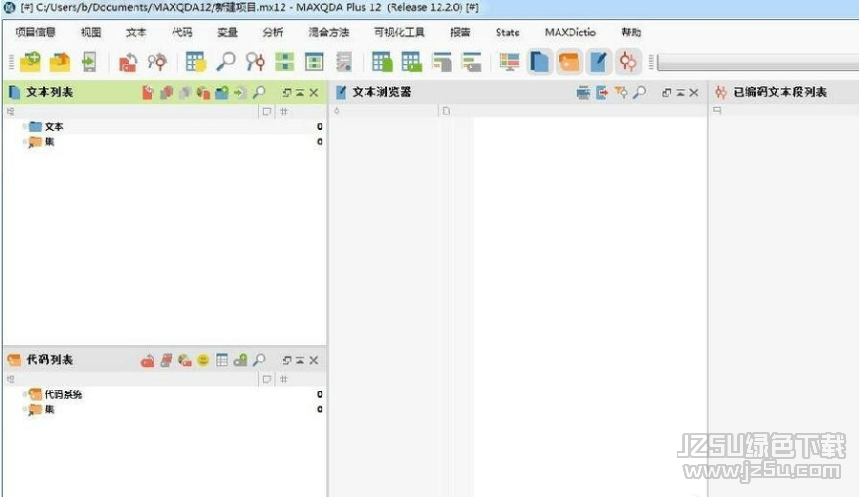Open the gray logbook icon in toolbar

click(x=343, y=62)
